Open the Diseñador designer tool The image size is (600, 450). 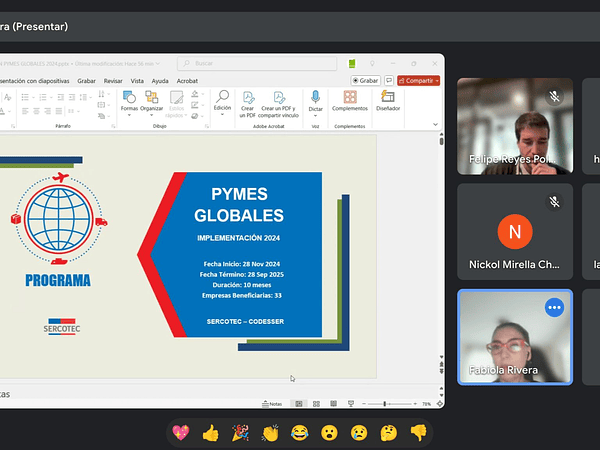pos(388,97)
